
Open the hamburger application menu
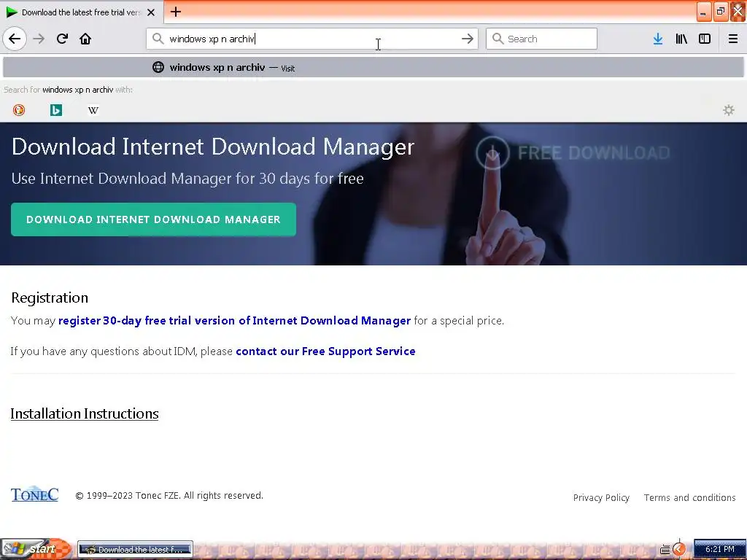pyautogui.click(x=733, y=39)
